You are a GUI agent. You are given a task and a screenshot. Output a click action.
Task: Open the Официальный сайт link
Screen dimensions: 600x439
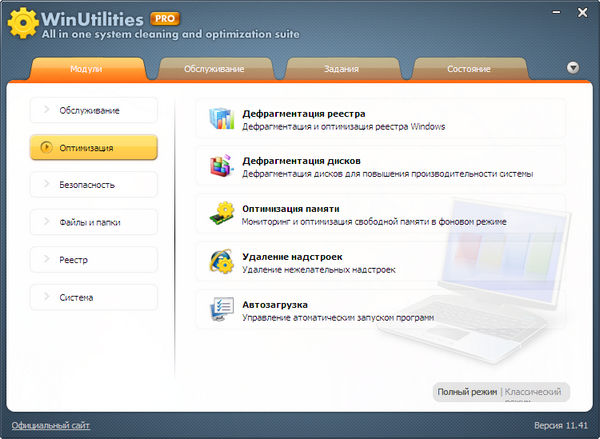50,425
